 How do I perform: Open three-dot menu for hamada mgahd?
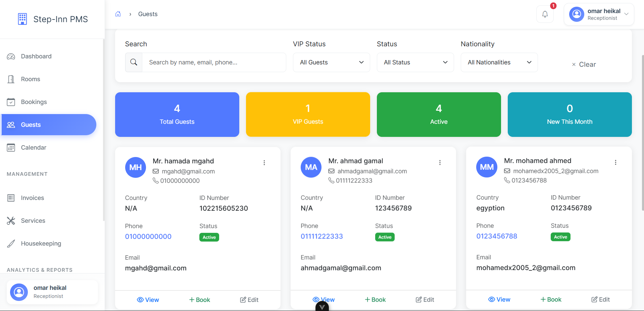pos(264,163)
